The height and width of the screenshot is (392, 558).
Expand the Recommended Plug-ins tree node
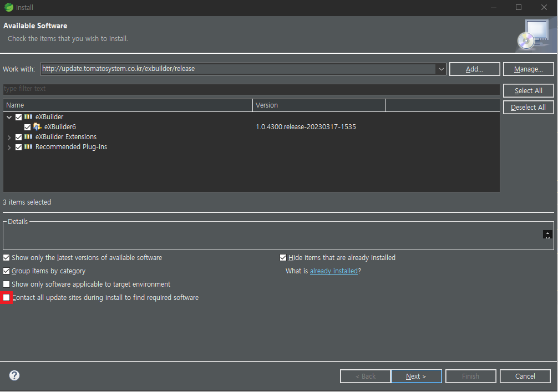tap(9, 147)
